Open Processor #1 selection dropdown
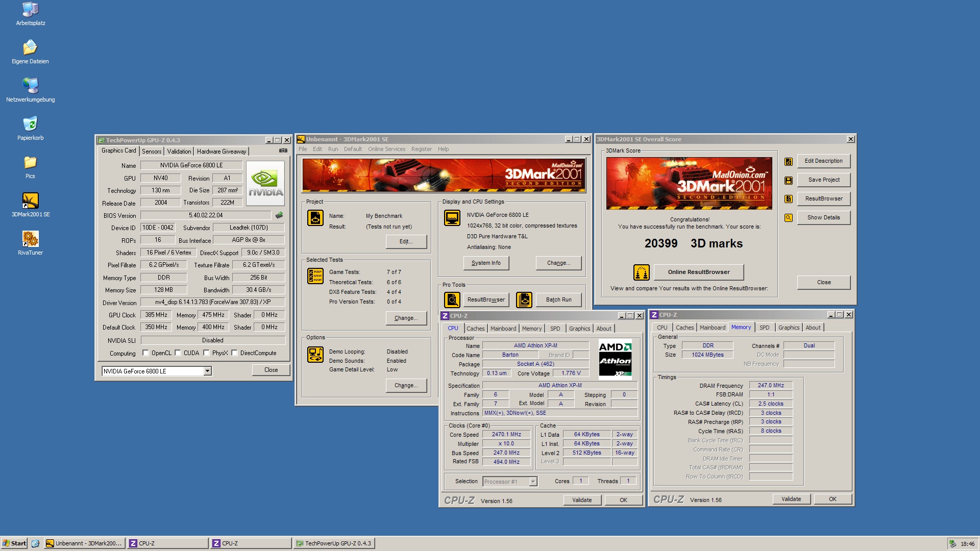This screenshot has width=980, height=551. (x=533, y=481)
